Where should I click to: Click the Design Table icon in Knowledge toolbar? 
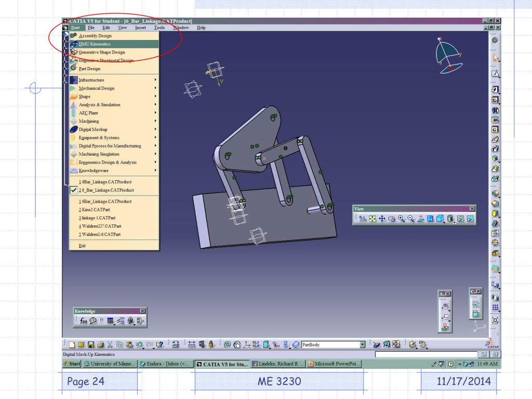tap(110, 321)
